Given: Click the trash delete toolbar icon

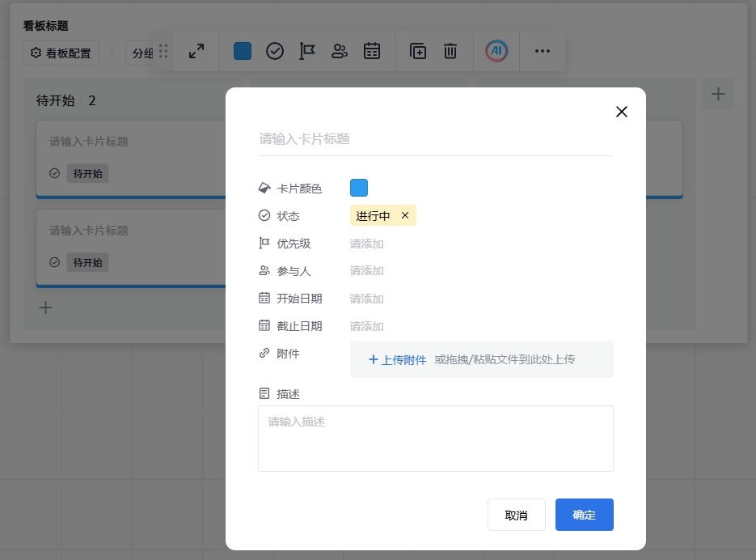Looking at the screenshot, I should point(450,51).
